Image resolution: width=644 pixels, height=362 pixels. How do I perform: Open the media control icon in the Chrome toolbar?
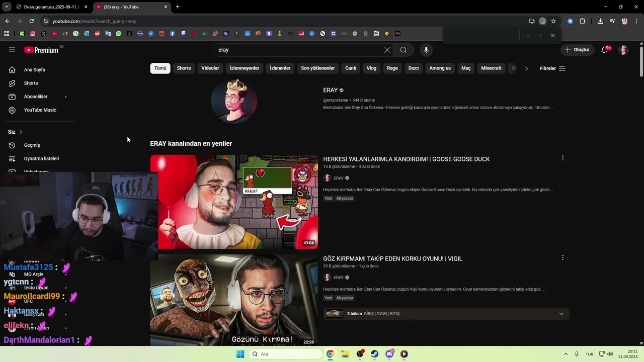click(612, 21)
